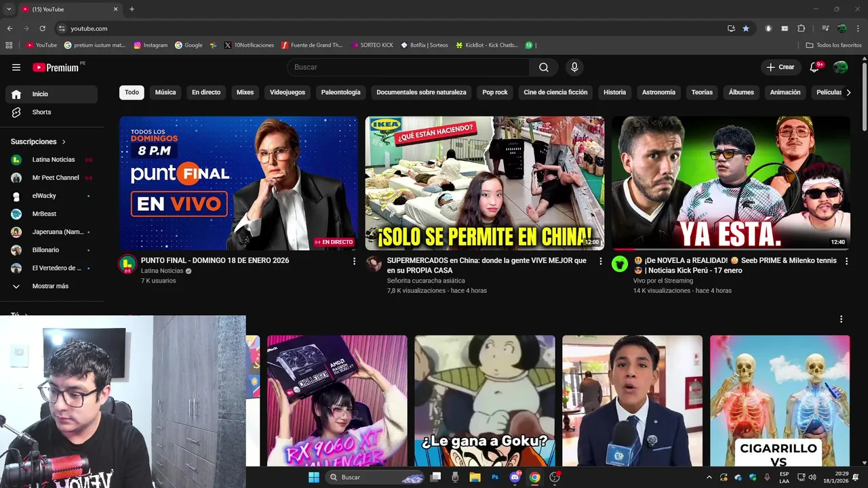Expand Mostrar más subscriptions
Image resolution: width=868 pixels, height=488 pixels.
pos(52,286)
